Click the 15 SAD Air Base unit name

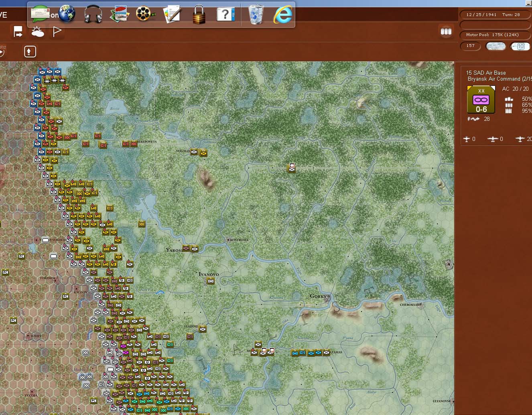(x=486, y=73)
